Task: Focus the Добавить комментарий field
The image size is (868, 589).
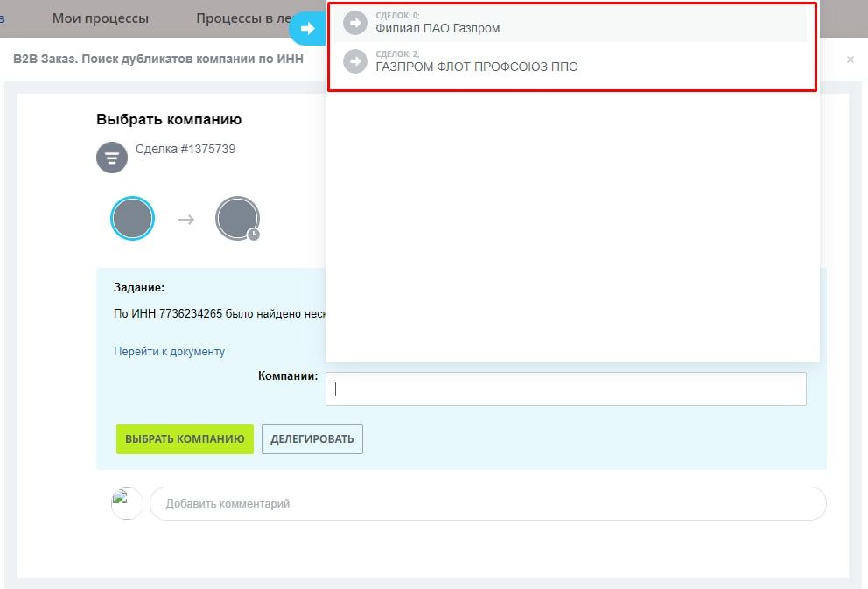Action: [488, 504]
